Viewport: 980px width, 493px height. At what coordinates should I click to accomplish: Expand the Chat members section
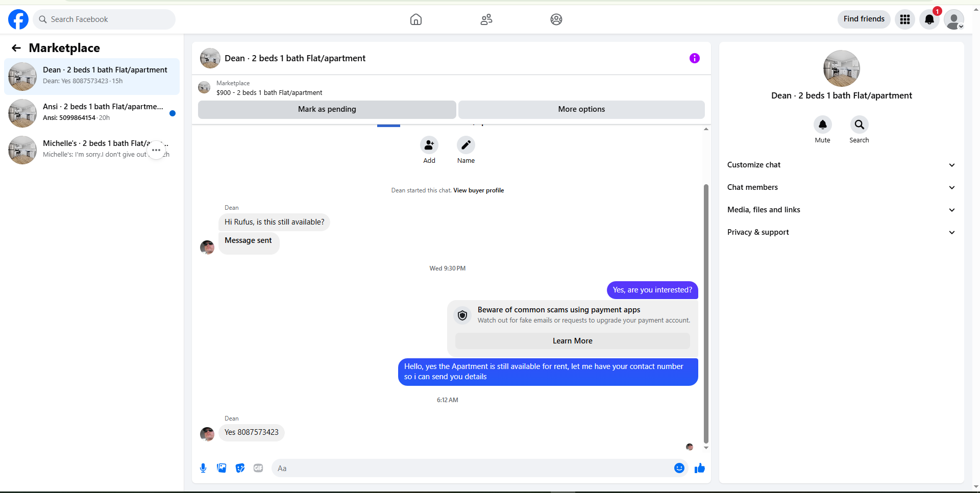pyautogui.click(x=842, y=187)
